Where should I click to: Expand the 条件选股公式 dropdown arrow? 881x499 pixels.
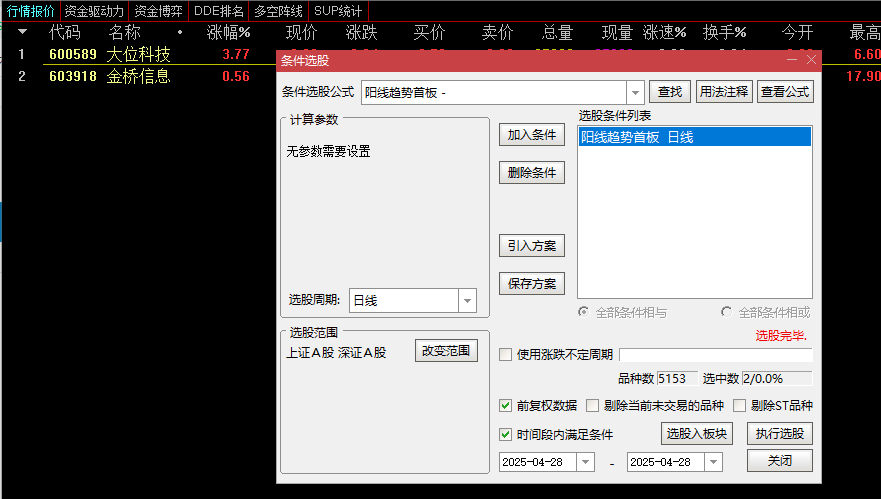click(635, 93)
